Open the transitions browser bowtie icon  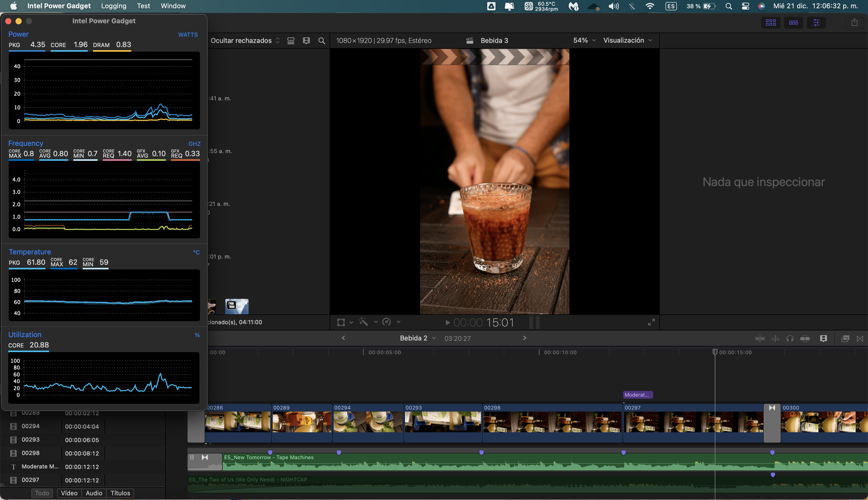[x=860, y=339]
